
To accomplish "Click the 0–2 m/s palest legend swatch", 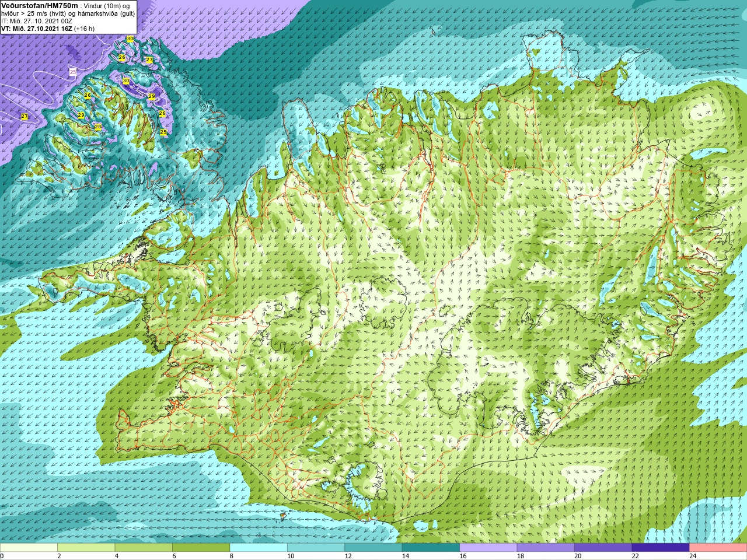I will (x=29, y=548).
